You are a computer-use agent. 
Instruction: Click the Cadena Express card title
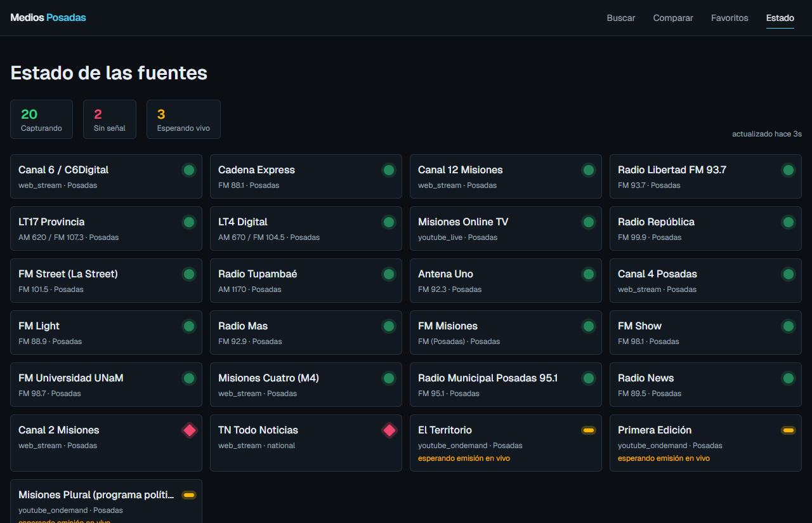coord(256,170)
